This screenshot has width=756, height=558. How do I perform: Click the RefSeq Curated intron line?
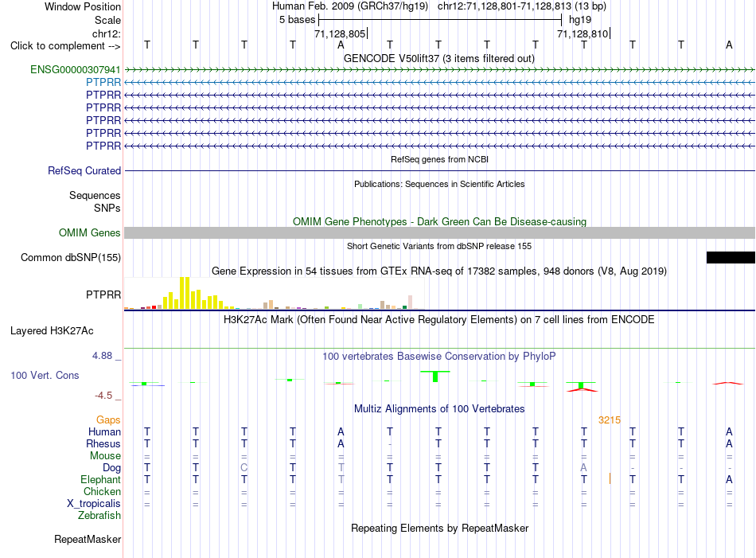coord(439,170)
